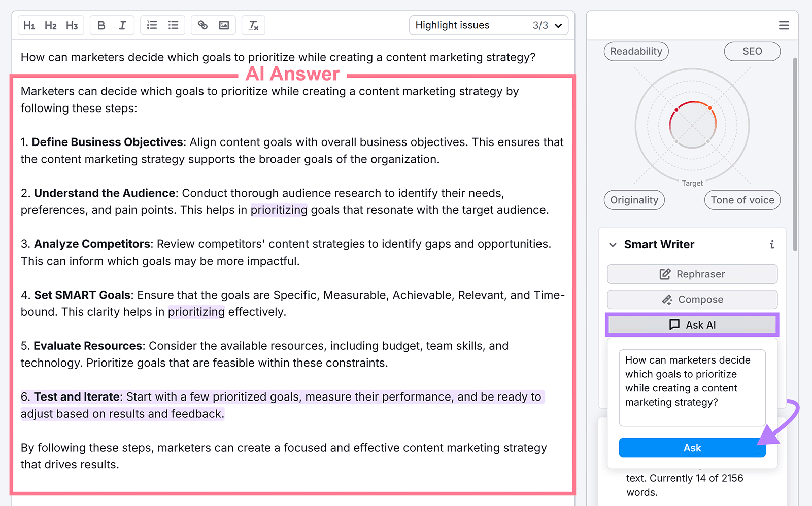Toggle Heading 2 formatting
The image size is (812, 506).
click(50, 25)
